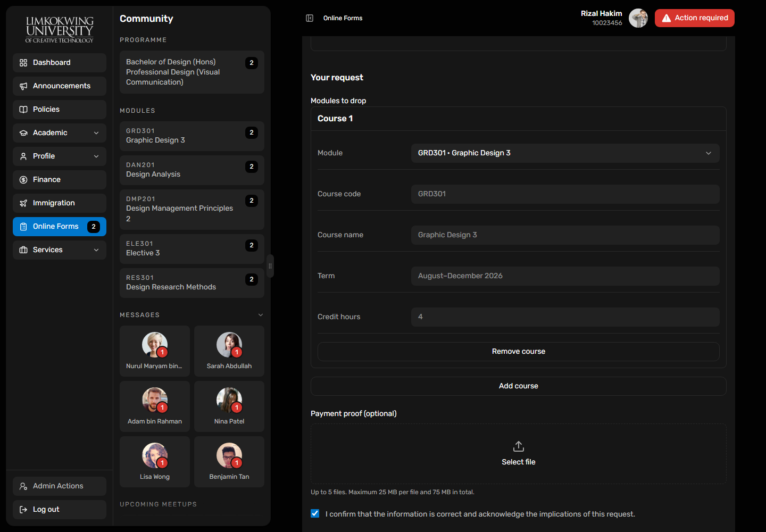
Task: Expand the Profile menu chevron
Action: click(96, 156)
